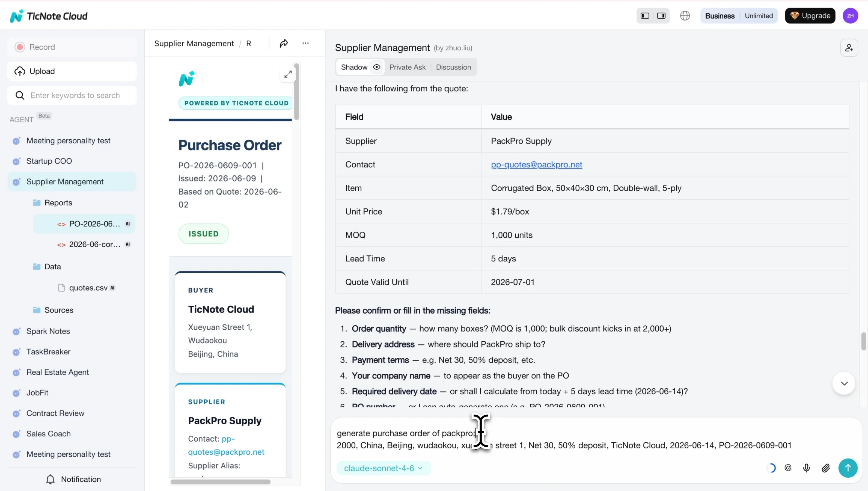868x491 pixels.
Task: Open the Real Estate Agent
Action: click(x=58, y=372)
